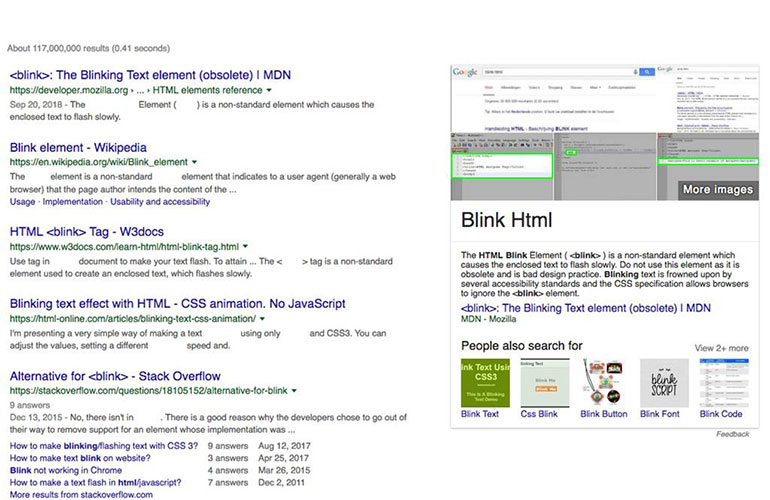Open How to make a text flash in html/javascript
This screenshot has width=770, height=500.
[x=96, y=483]
